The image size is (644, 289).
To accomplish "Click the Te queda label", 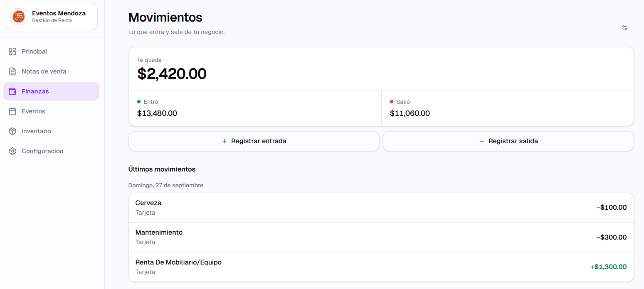I will (x=149, y=60).
